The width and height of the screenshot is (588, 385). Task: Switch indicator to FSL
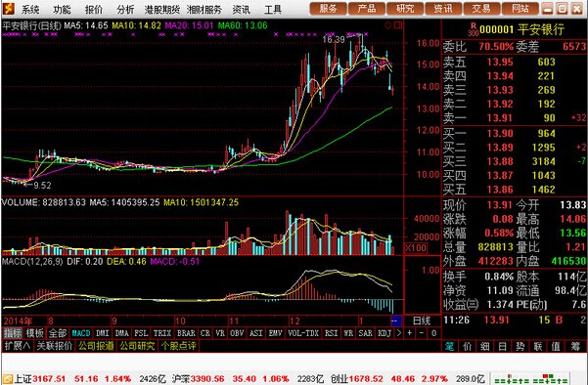coord(141,333)
